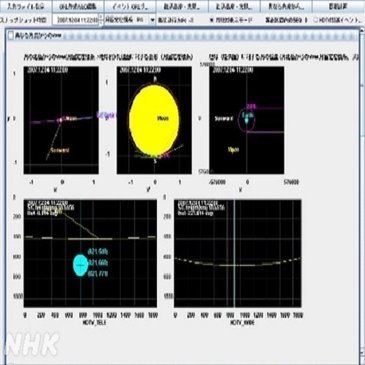Click the cyan Earth marker in the plot
The height and width of the screenshot is (365, 365).
click(247, 119)
